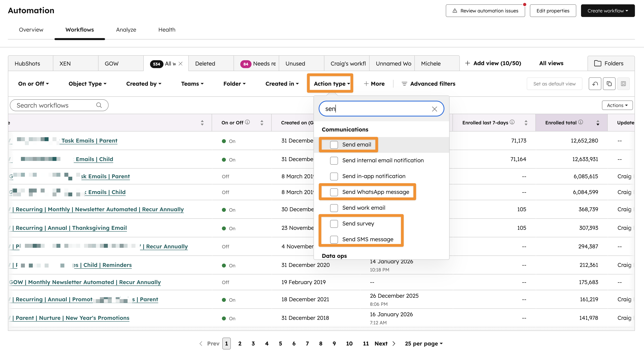
Task: Sort by Enrolled last 7-days column arrows
Action: coord(526,123)
